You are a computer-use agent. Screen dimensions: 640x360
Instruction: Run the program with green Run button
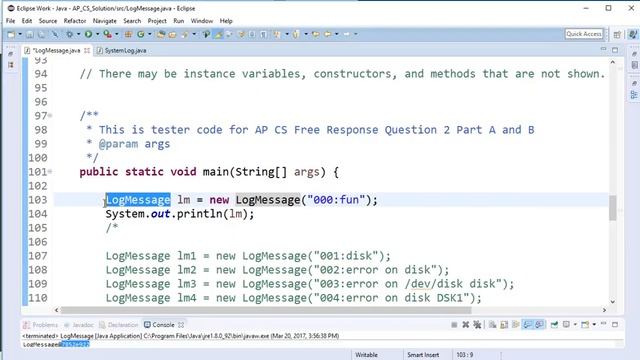(88, 34)
